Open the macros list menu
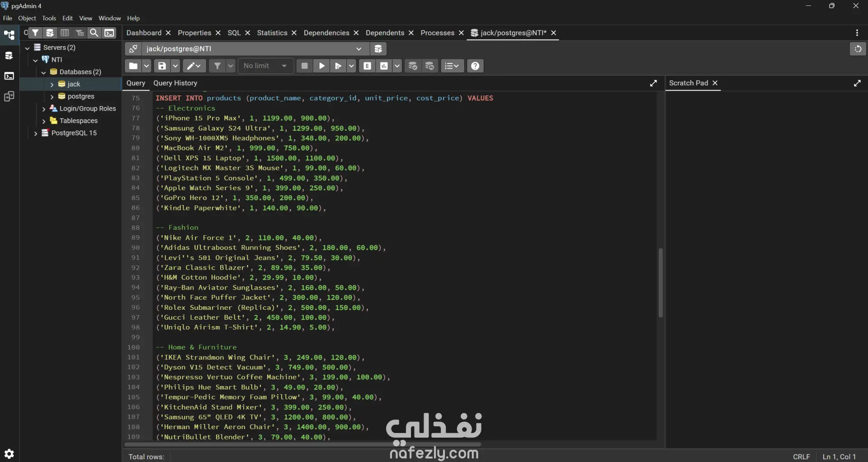The image size is (868, 462). click(452, 66)
